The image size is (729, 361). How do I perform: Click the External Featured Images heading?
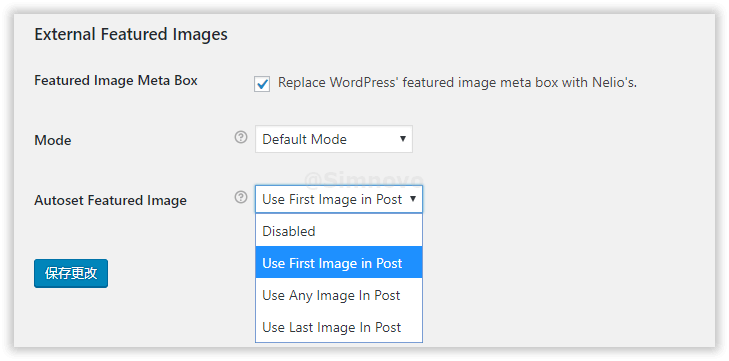tap(131, 34)
